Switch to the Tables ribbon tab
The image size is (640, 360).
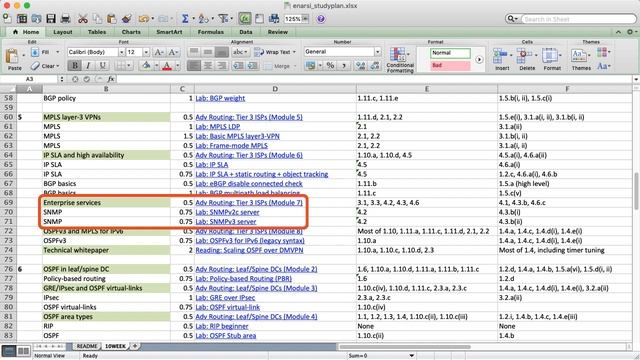click(97, 32)
